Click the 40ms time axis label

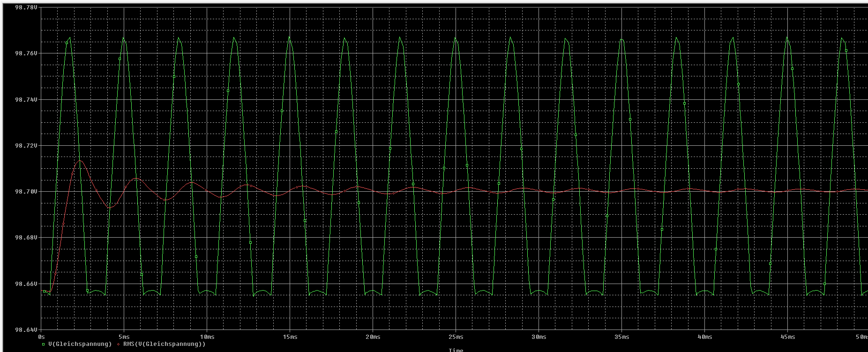pos(704,337)
